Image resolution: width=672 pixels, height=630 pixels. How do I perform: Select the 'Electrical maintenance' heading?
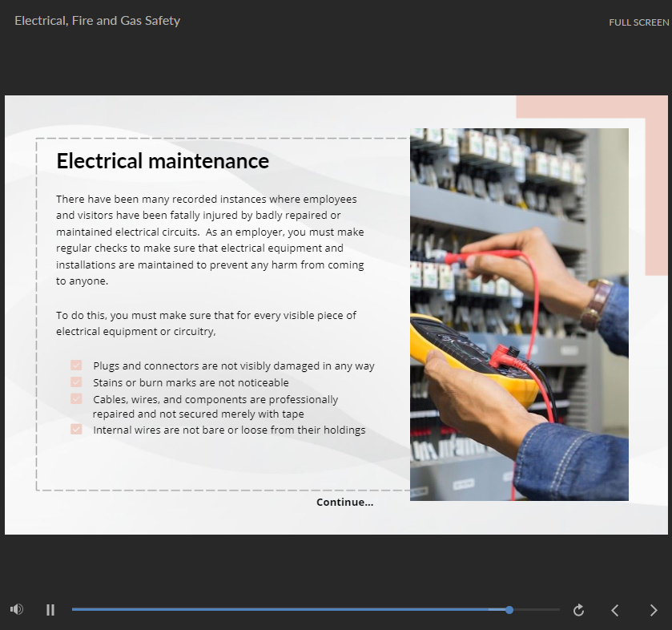163,161
